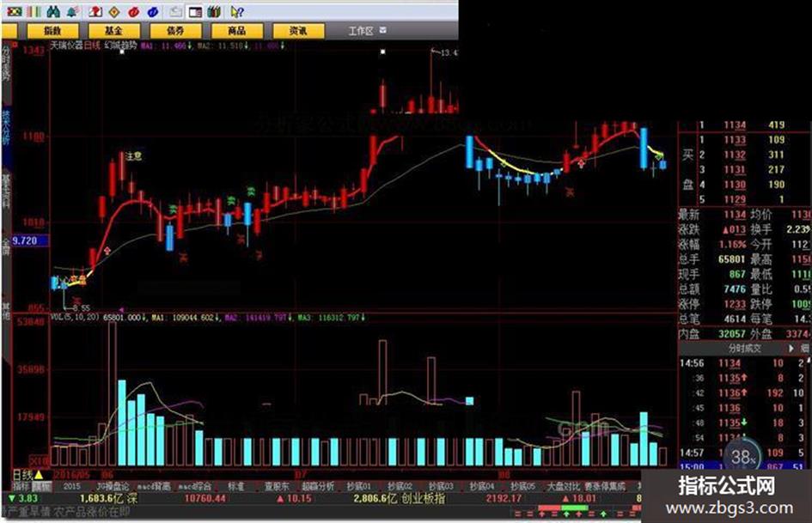Select the 2015 indicator tab
812x523 pixels.
71,487
